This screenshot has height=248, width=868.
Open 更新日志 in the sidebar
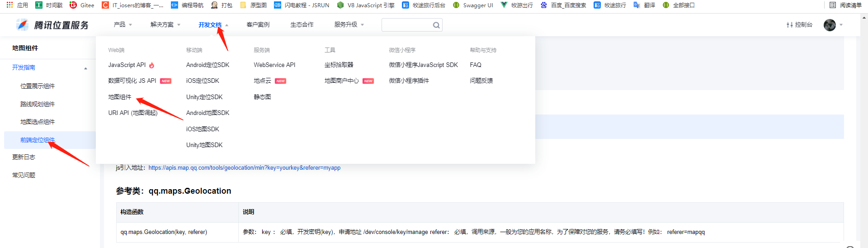(x=24, y=157)
